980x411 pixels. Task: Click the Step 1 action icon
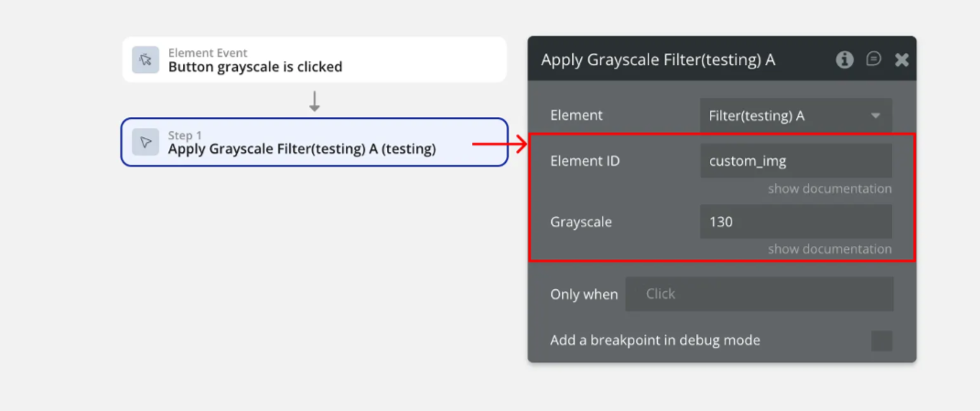(145, 142)
